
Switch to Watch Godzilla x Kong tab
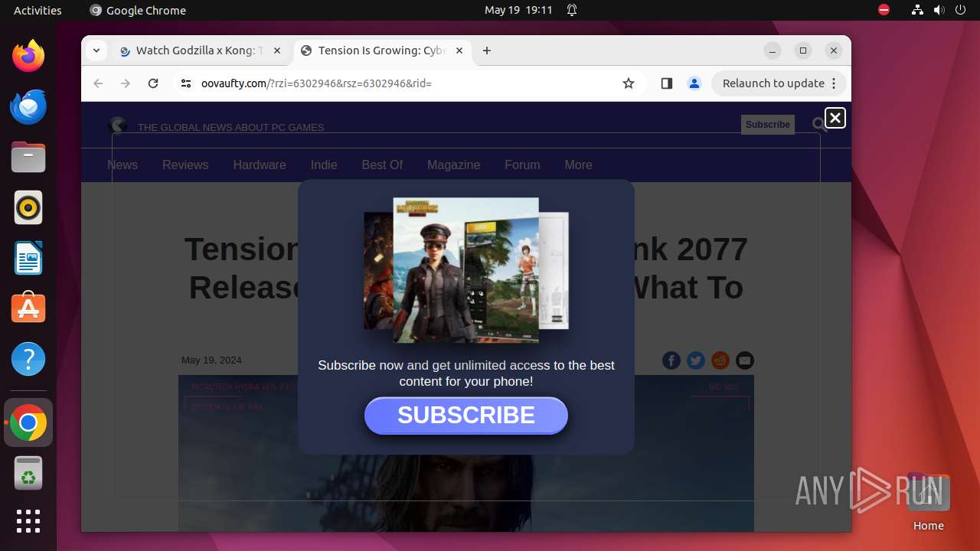201,51
